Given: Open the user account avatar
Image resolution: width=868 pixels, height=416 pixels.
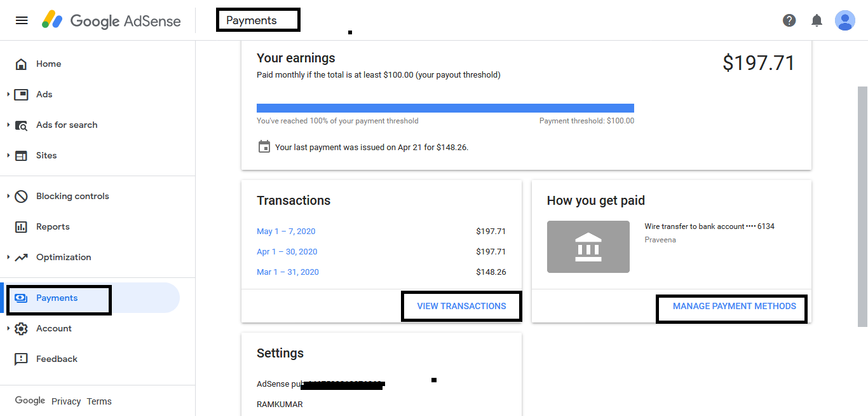Looking at the screenshot, I should point(845,20).
